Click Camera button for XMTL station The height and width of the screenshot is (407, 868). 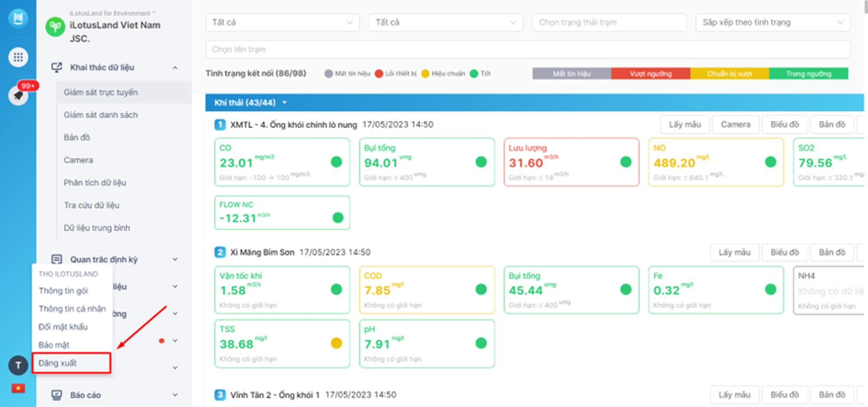click(736, 125)
